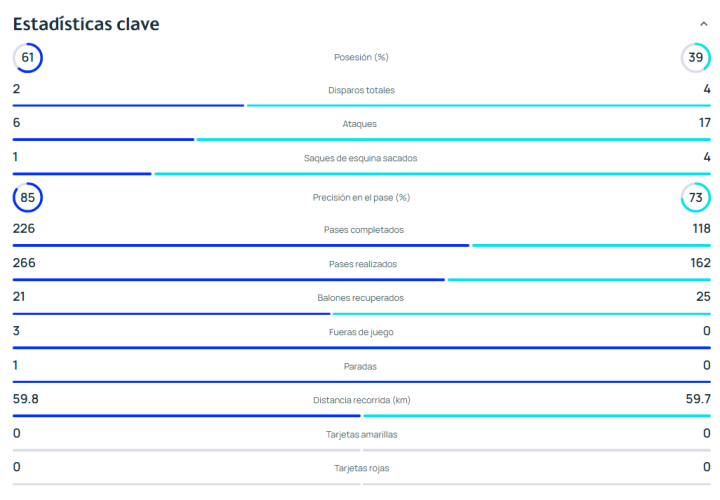Select the Saques de esquina sacados label
The height and width of the screenshot is (500, 720).
click(361, 158)
